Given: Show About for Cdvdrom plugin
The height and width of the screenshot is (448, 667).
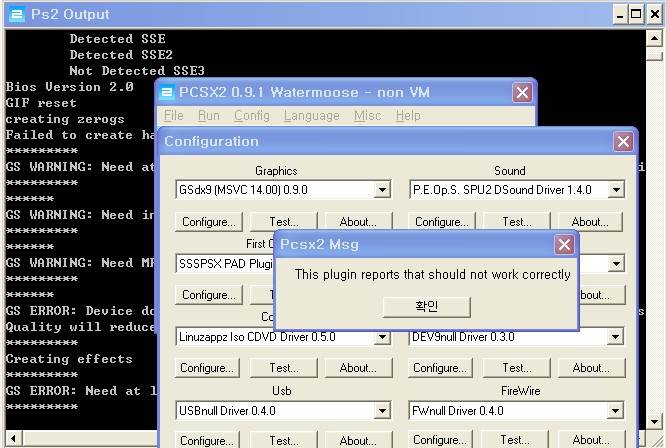Looking at the screenshot, I should (x=358, y=368).
